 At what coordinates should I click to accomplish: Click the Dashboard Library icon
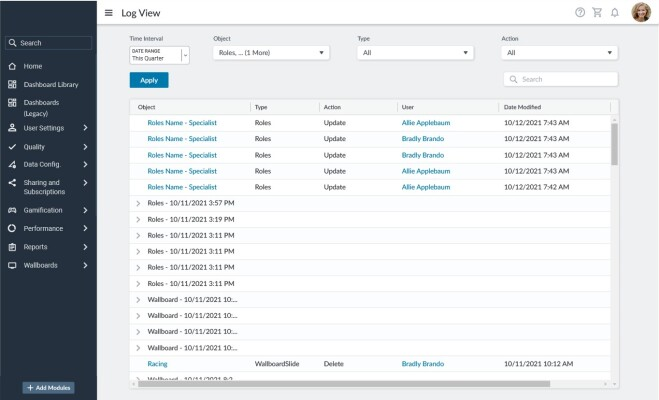[12, 85]
